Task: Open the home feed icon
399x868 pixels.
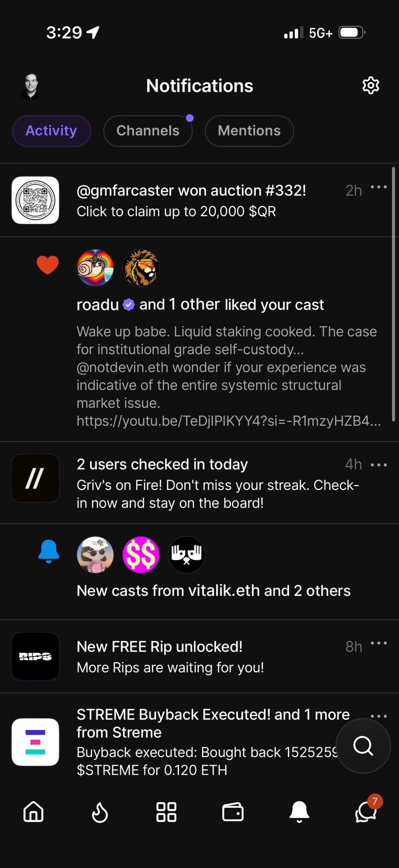Action: pos(33,813)
